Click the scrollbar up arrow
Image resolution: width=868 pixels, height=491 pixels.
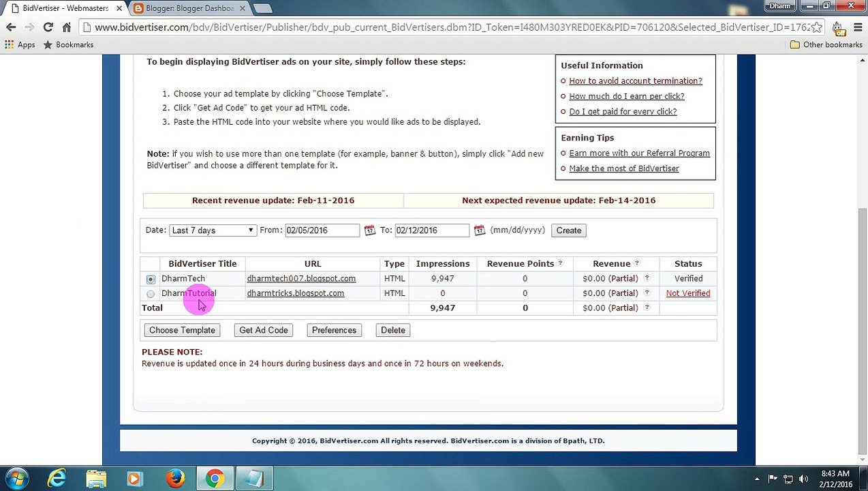(863, 61)
